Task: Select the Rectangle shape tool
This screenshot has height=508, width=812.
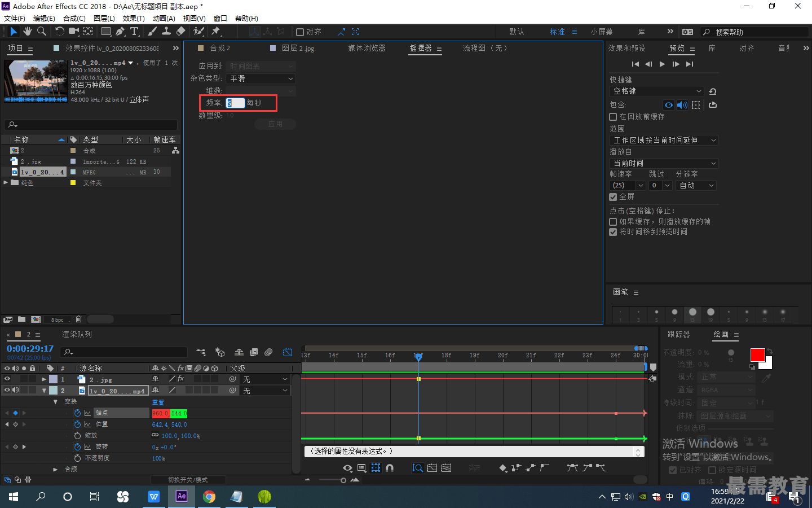Action: pos(106,32)
